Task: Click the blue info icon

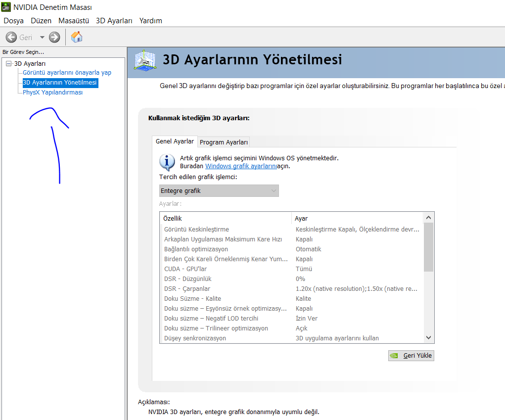Action: coord(167,162)
